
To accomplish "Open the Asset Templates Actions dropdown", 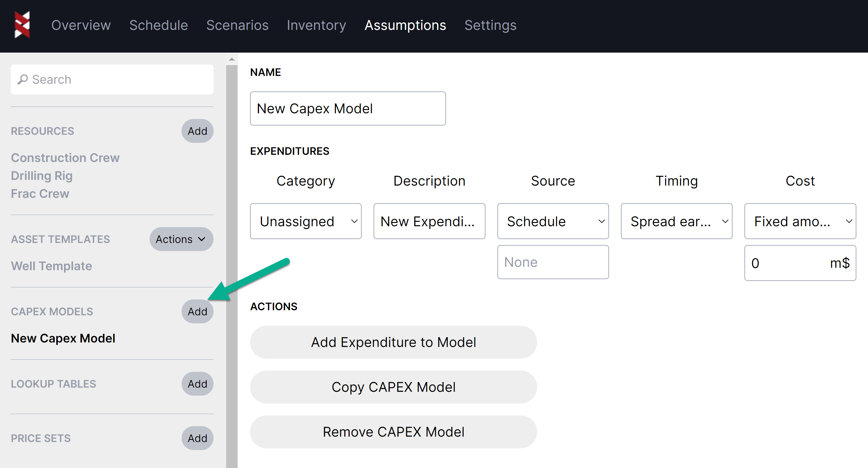I will (181, 239).
